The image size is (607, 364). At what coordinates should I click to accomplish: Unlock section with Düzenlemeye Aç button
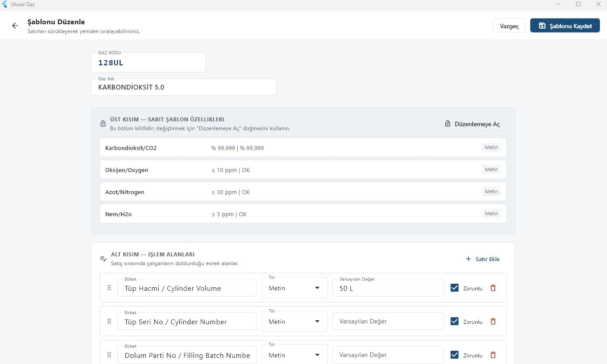pos(472,124)
